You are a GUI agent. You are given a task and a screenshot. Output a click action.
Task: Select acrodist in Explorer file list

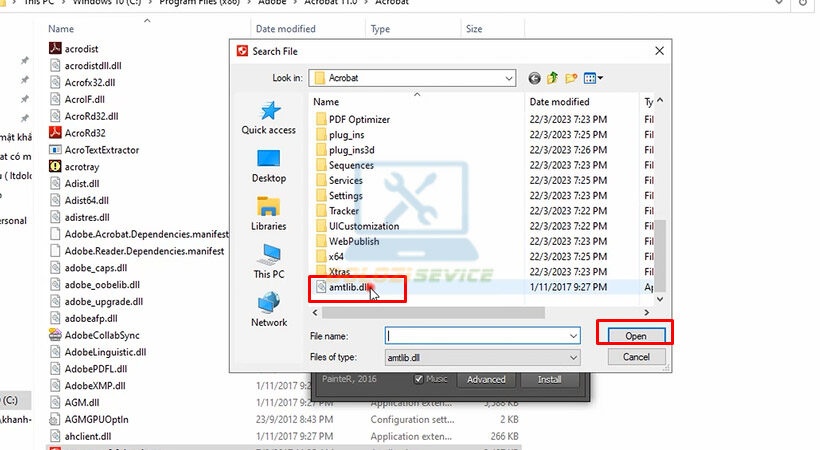[x=74, y=49]
